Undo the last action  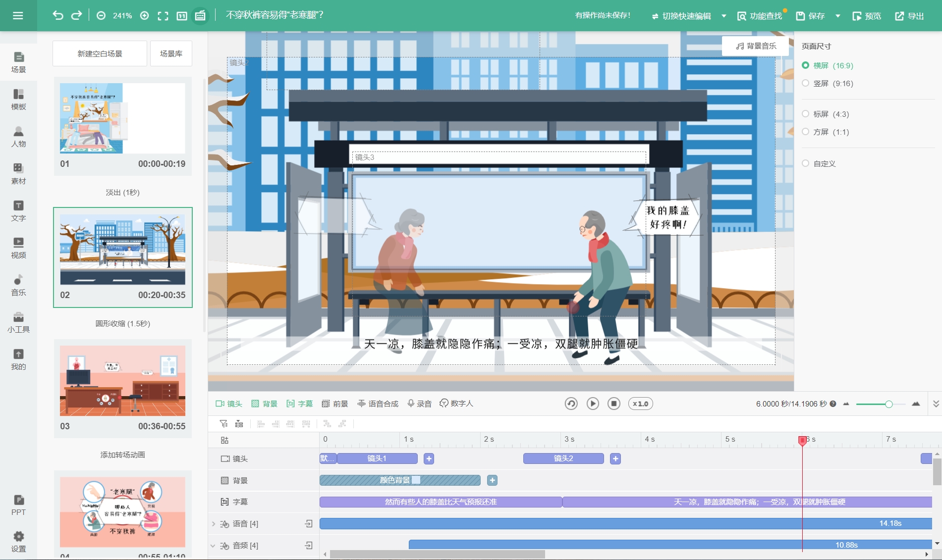[58, 15]
